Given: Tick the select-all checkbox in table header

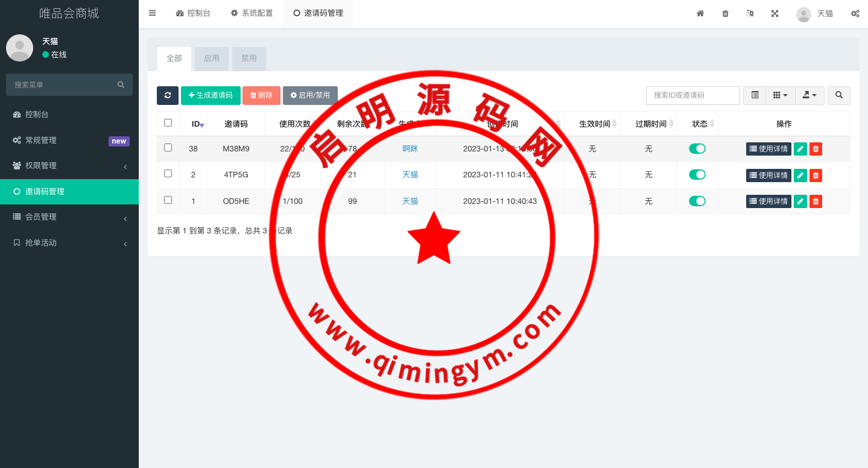Looking at the screenshot, I should [x=168, y=123].
